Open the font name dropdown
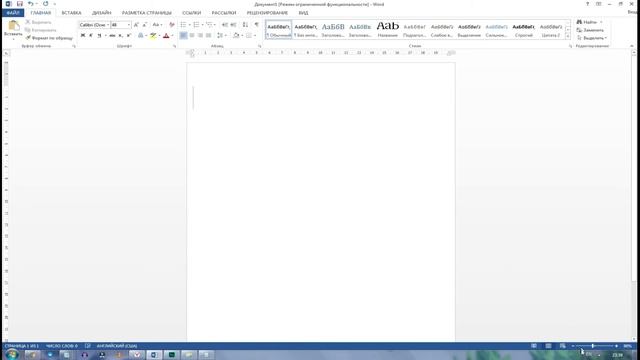640x360 pixels. click(108, 25)
